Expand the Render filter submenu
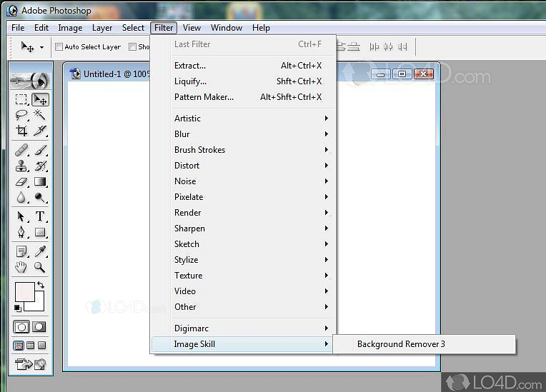 [243, 213]
